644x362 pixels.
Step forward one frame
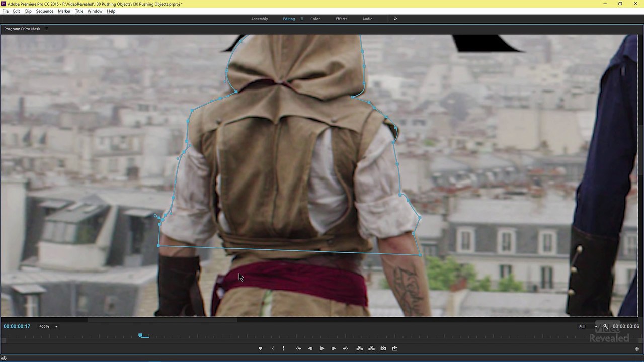[334, 348]
